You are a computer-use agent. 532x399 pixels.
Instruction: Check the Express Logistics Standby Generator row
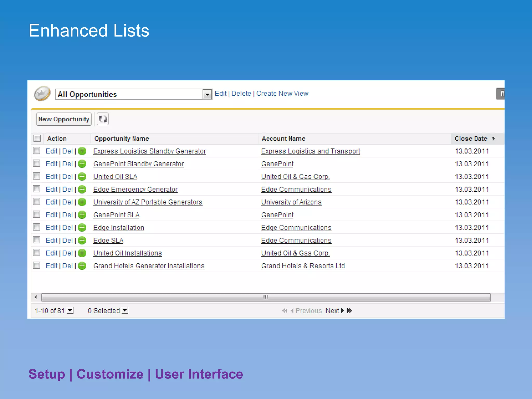[37, 150]
